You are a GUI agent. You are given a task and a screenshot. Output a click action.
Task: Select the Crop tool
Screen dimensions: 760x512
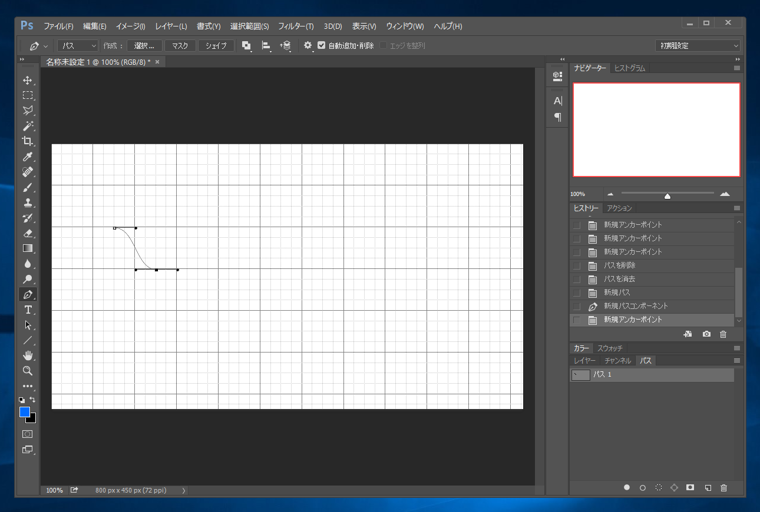click(28, 141)
